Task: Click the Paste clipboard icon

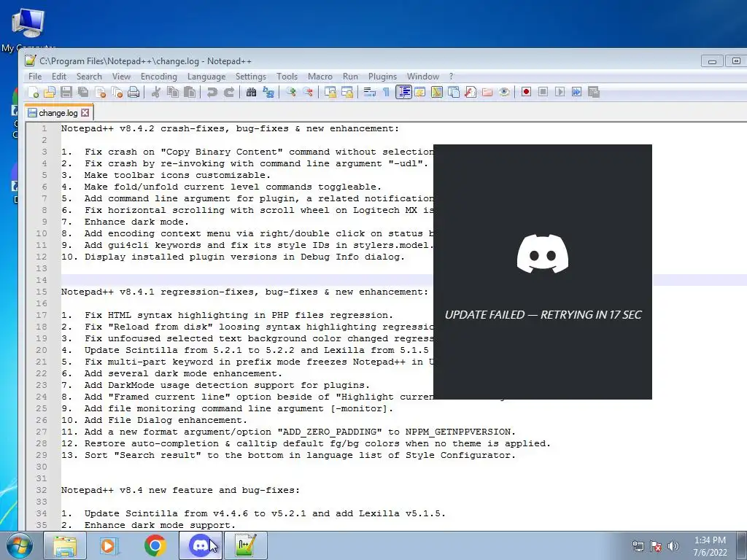Action: coord(190,92)
